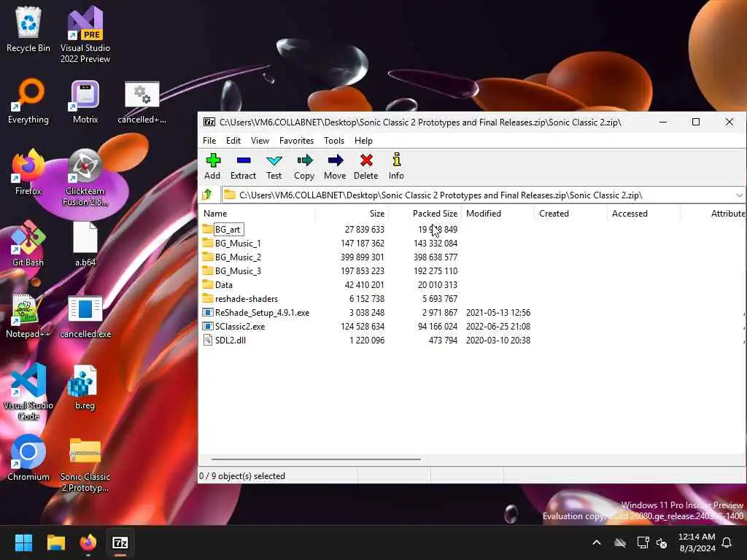Click the Firefox taskbar icon
The width and height of the screenshot is (747, 560).
pos(88,542)
